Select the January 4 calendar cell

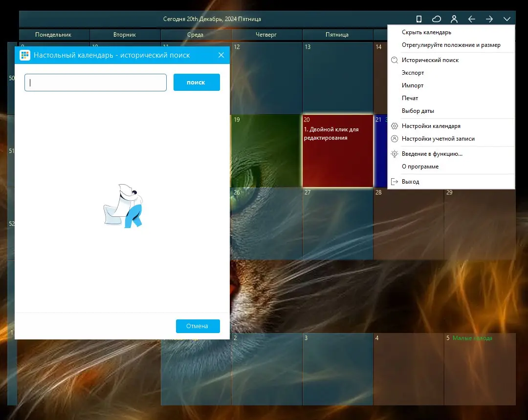tap(408, 369)
